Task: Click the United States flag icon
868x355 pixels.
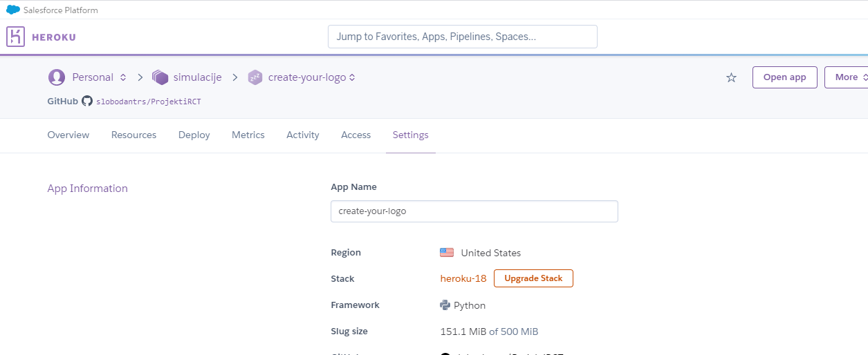Action: (x=447, y=253)
